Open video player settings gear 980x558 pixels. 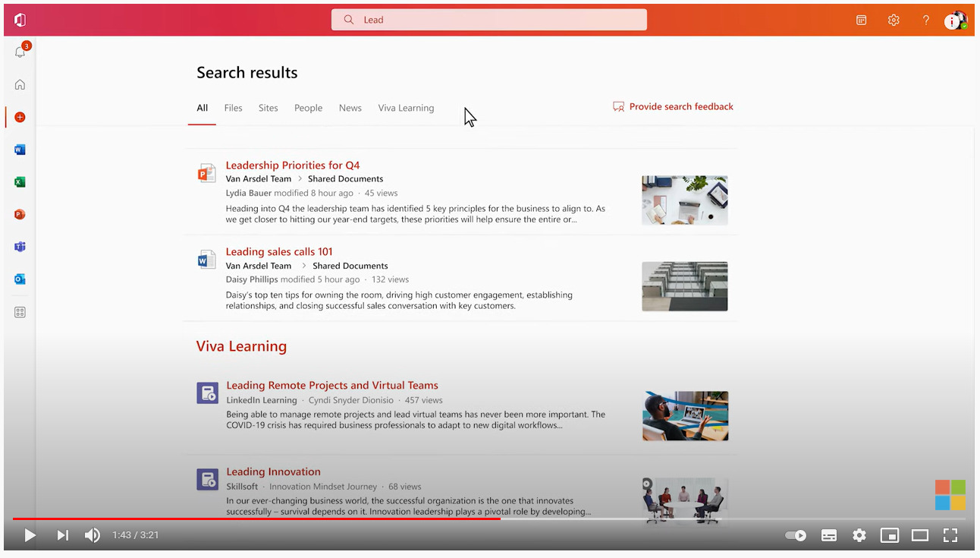[x=859, y=535]
